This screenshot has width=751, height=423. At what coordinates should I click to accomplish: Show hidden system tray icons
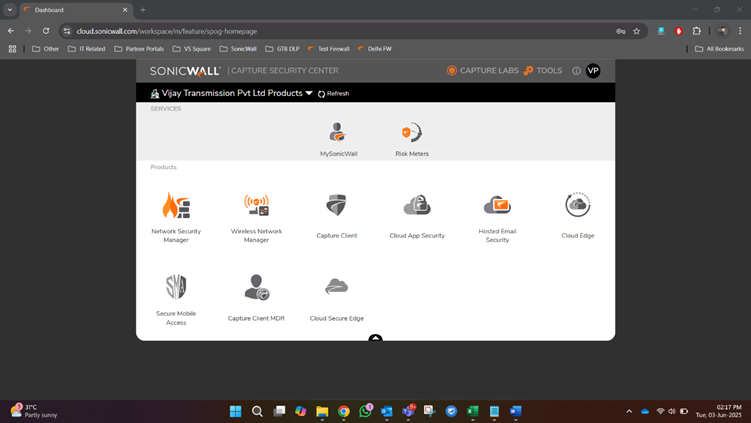click(629, 411)
